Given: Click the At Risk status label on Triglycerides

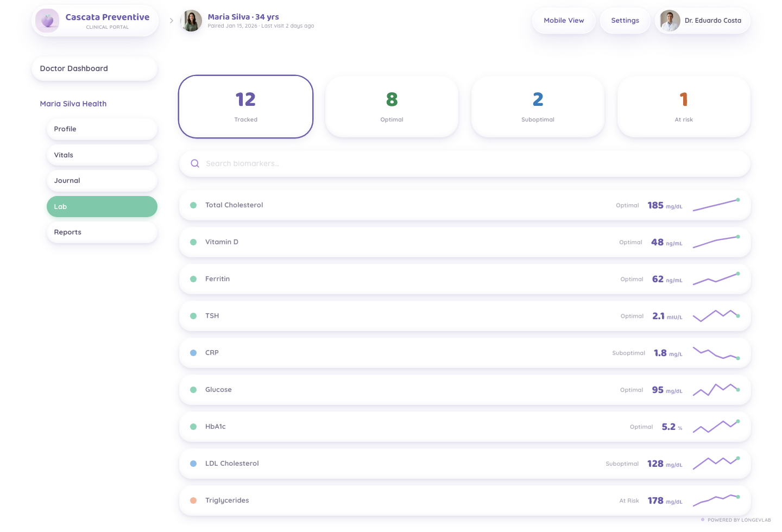Looking at the screenshot, I should point(629,501).
